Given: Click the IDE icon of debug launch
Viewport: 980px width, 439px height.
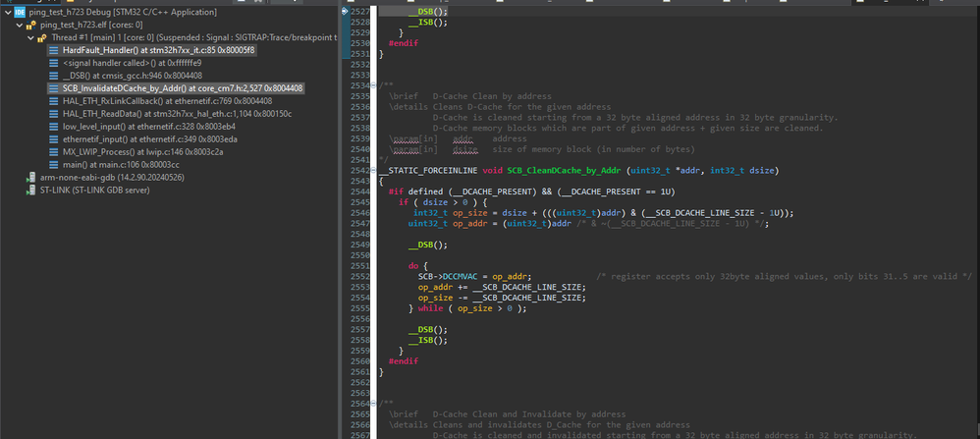Looking at the screenshot, I should [20, 11].
